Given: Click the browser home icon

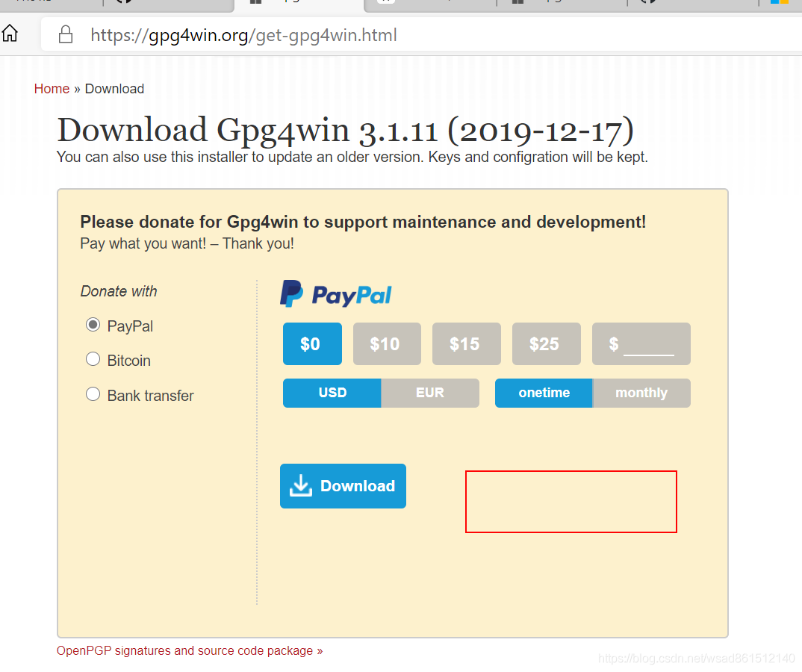Looking at the screenshot, I should point(10,34).
